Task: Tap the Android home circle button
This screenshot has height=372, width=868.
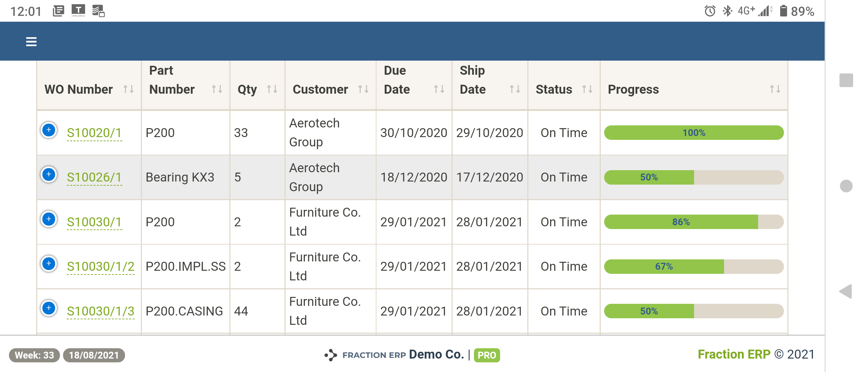Action: point(846,186)
